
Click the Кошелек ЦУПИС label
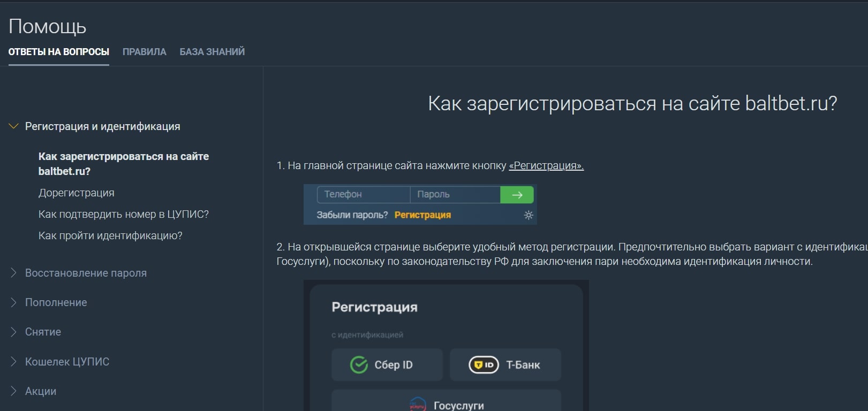[67, 362]
